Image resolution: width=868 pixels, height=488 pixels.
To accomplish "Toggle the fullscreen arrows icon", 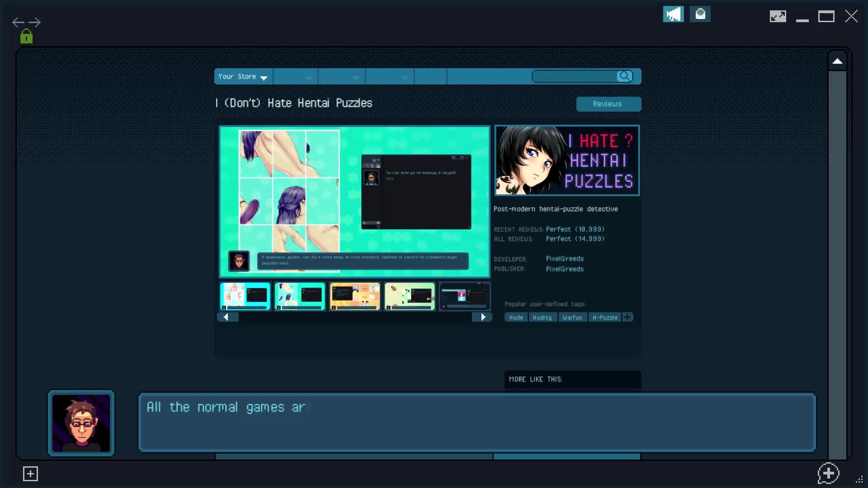I will tap(778, 17).
